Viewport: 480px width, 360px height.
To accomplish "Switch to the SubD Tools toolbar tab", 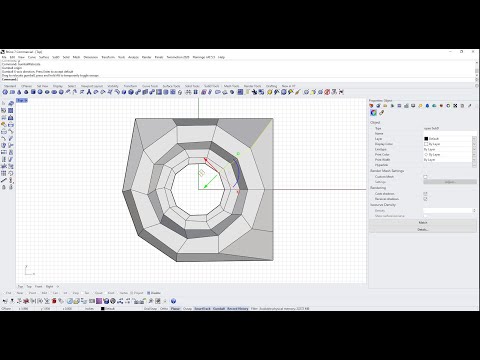I will pyautogui.click(x=212, y=86).
